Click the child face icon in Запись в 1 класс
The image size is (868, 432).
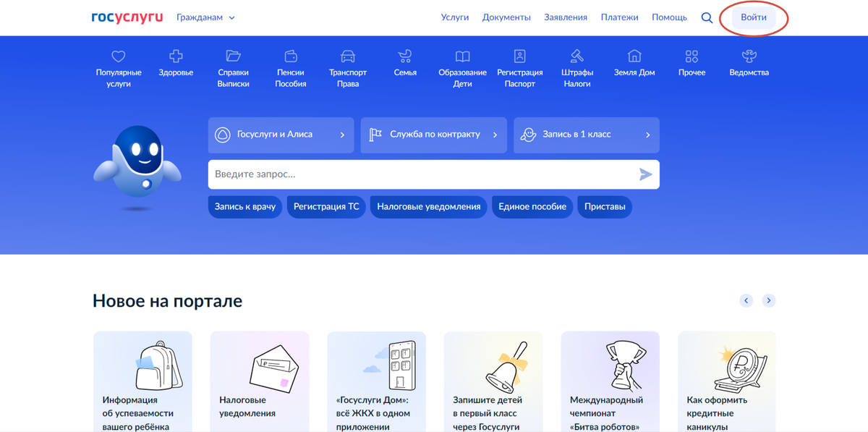(528, 135)
